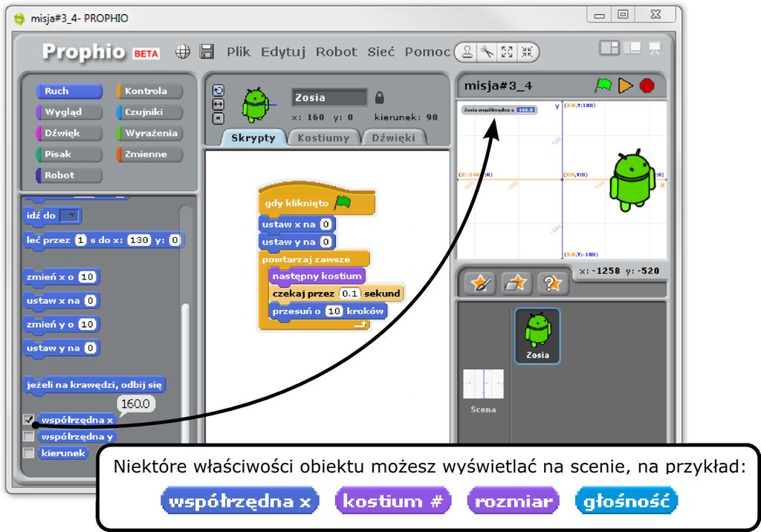Switch to small stage layout icon
The image size is (761, 532).
tap(609, 48)
